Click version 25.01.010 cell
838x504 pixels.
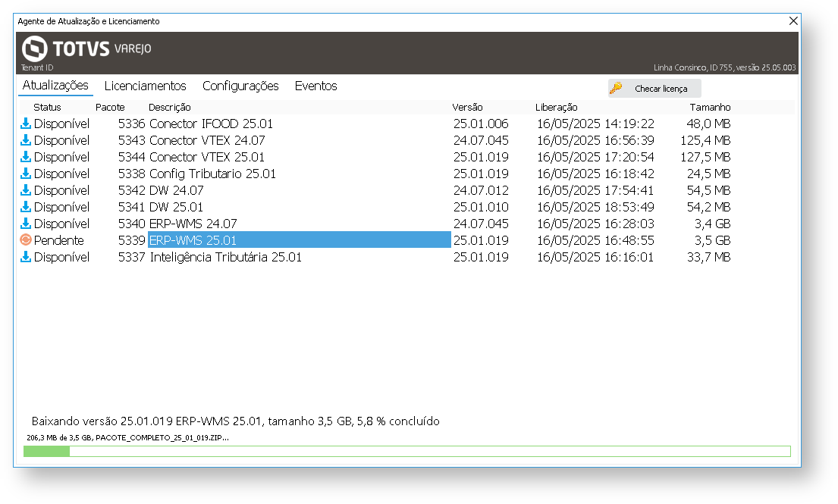pos(481,207)
